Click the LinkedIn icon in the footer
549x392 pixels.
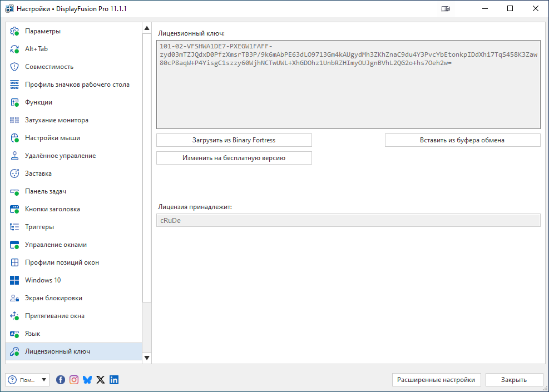tap(114, 380)
